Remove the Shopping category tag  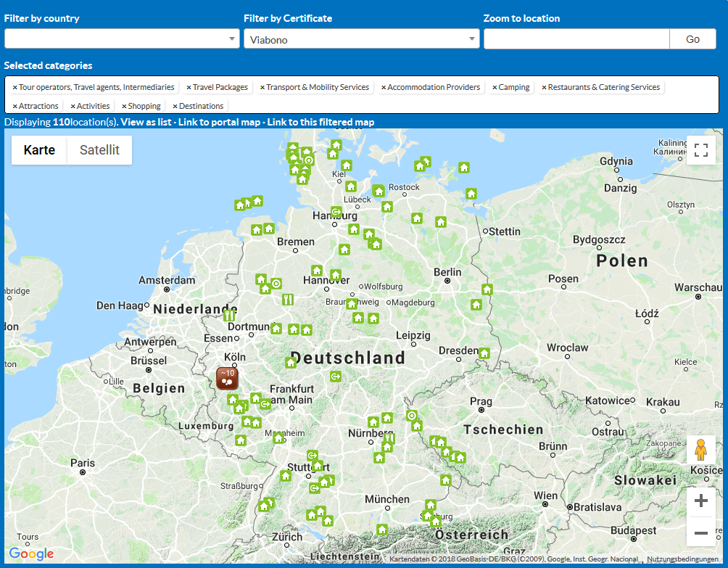pos(125,107)
